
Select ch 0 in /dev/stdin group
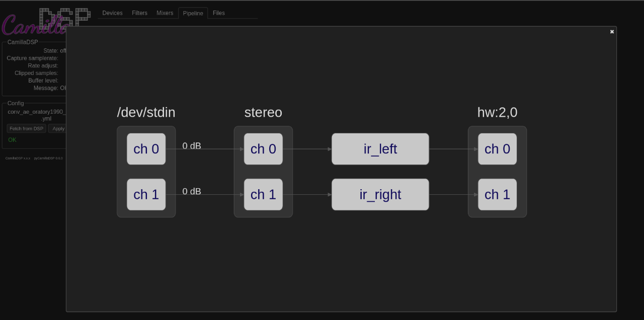(146, 149)
